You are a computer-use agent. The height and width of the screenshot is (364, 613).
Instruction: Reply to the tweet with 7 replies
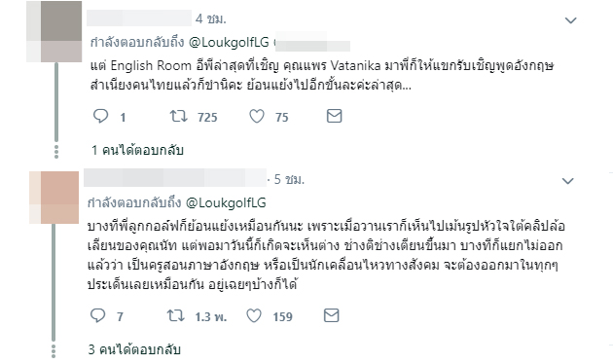(x=97, y=315)
